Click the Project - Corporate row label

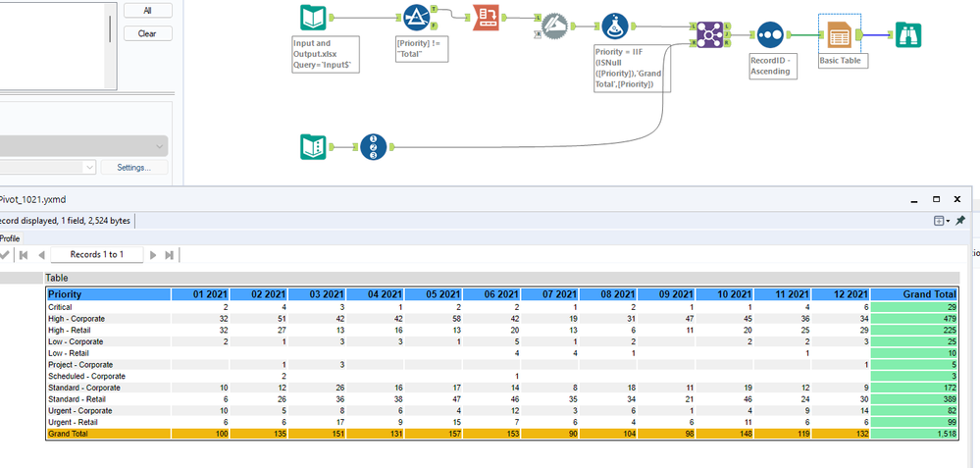[x=80, y=364]
